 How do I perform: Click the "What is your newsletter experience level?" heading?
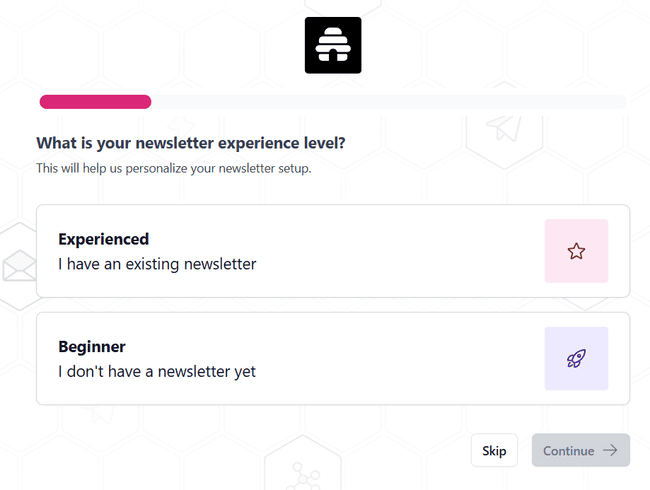pos(191,143)
